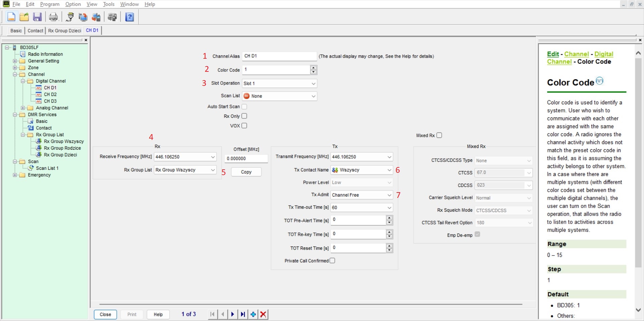
Task: Toggle Auto Start Scan checkbox
Action: tap(244, 107)
